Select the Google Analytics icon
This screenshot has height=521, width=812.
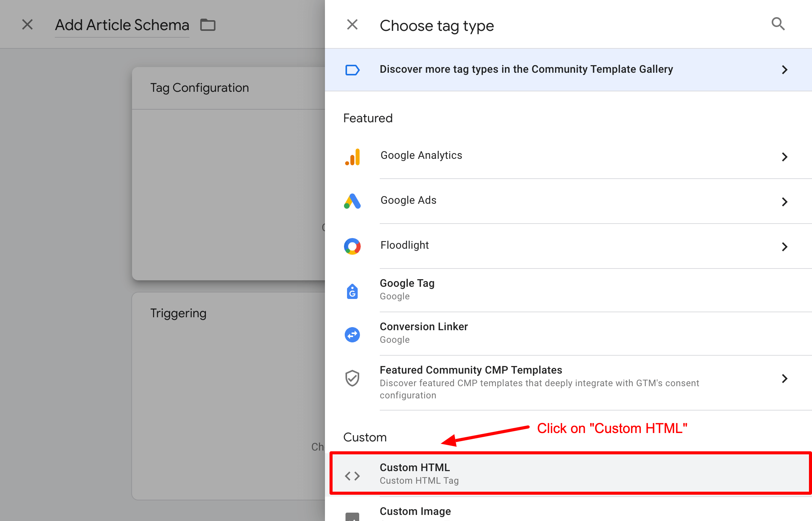click(x=352, y=157)
